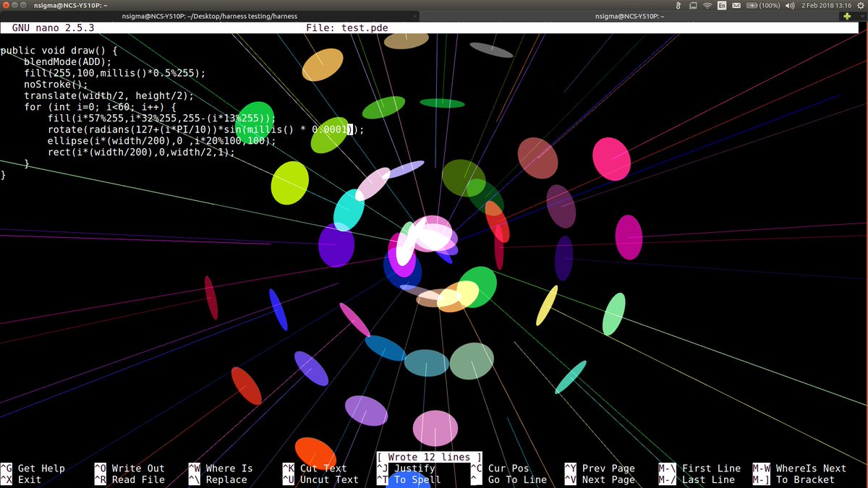Image resolution: width=868 pixels, height=488 pixels.
Task: Open the memory chip indicator in the top panel
Action: pyautogui.click(x=692, y=5)
